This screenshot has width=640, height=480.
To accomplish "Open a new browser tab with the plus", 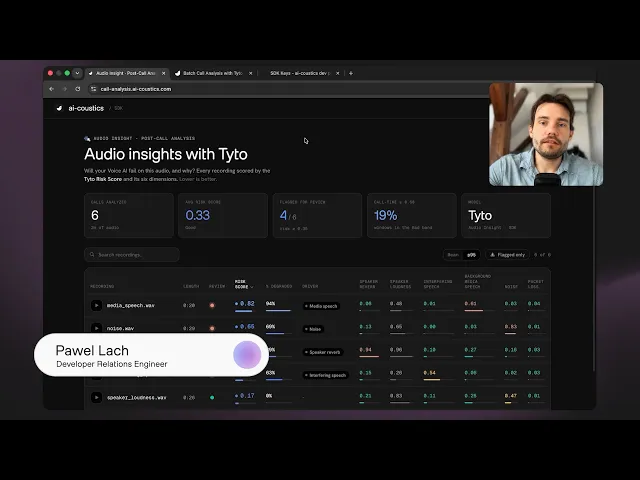I will (x=351, y=73).
